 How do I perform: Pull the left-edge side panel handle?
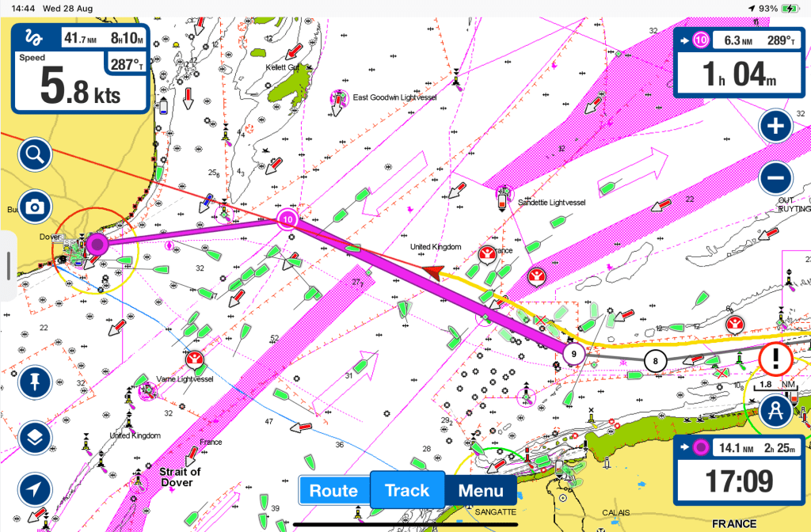[8, 265]
